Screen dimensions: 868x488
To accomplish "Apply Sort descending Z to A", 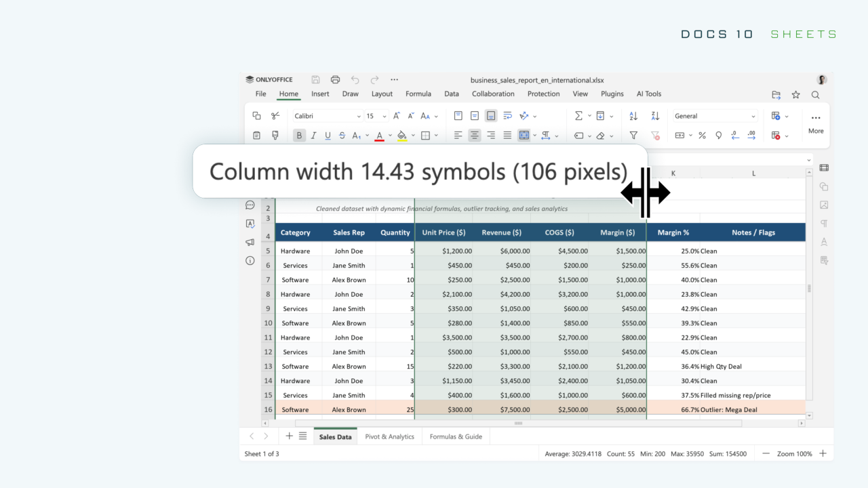I will point(655,116).
